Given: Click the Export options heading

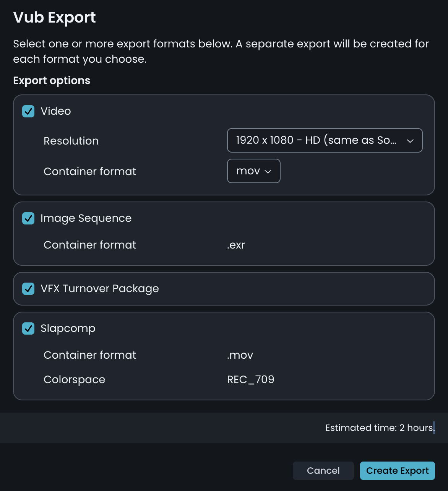Looking at the screenshot, I should pyautogui.click(x=52, y=81).
